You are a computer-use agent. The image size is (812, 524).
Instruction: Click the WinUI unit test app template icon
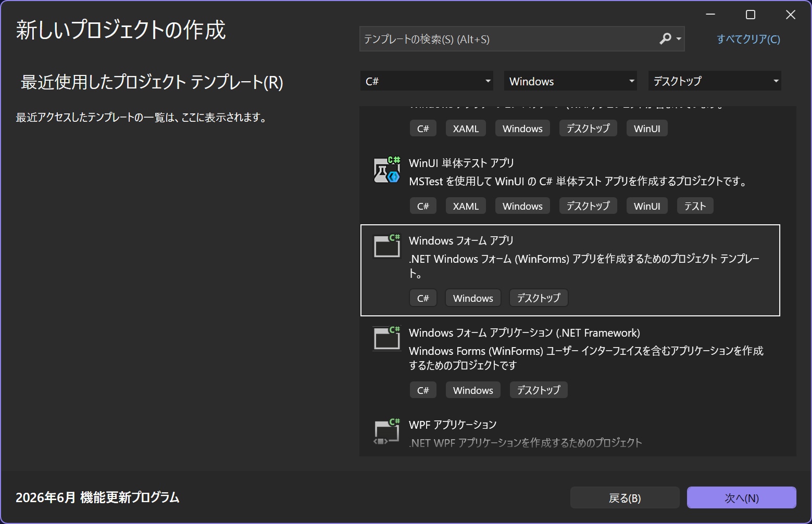pos(387,170)
